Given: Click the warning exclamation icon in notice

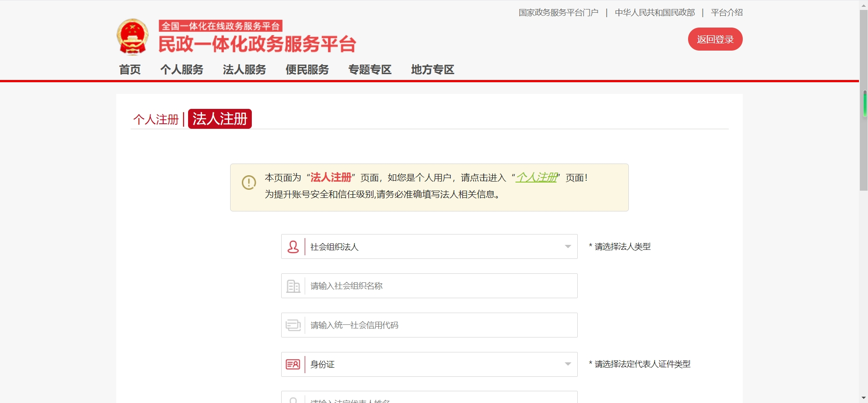Looking at the screenshot, I should 249,183.
